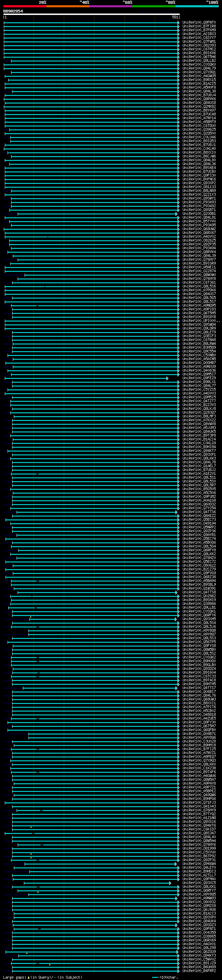The height and width of the screenshot is (980, 222).
Task: Click the cyan alignment bar of Q9FEZ9
Action: click(x=86, y=378)
